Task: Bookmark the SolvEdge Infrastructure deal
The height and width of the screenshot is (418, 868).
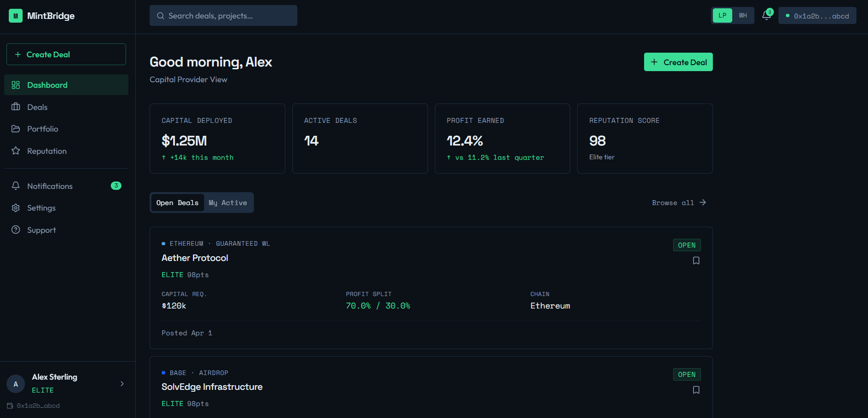Action: (696, 390)
